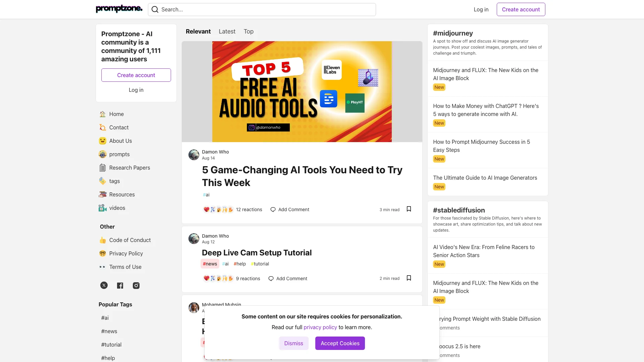Open popular tag #news in sidebar
644x362 pixels.
(x=109, y=331)
